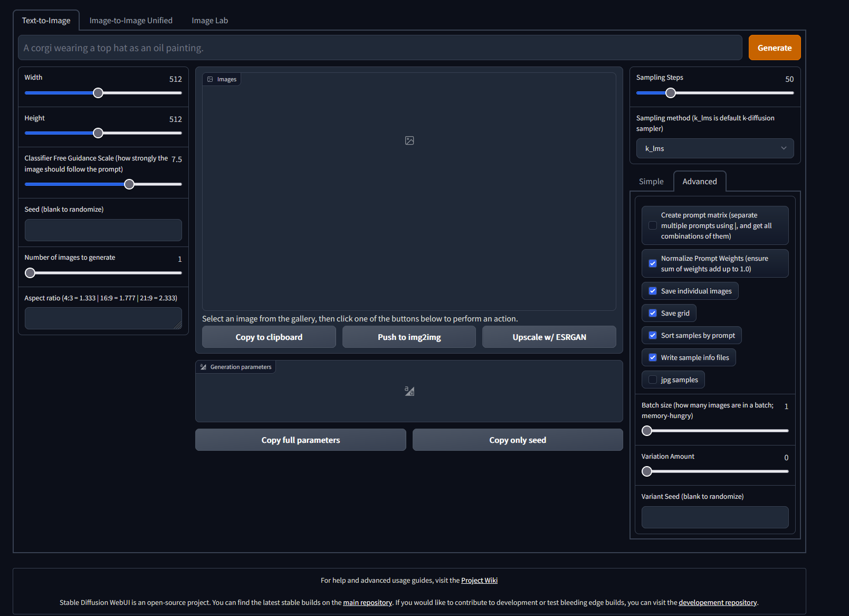Open the developement repository link
The width and height of the screenshot is (849, 616).
click(x=718, y=602)
